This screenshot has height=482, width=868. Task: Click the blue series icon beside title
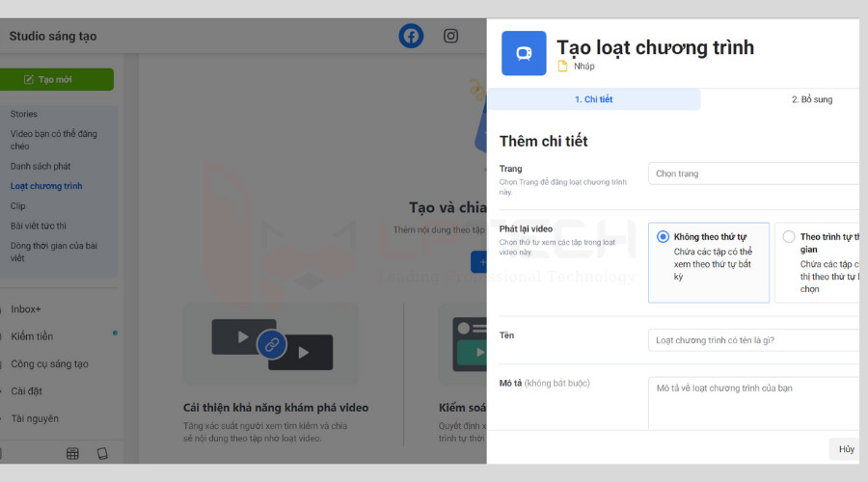point(524,53)
